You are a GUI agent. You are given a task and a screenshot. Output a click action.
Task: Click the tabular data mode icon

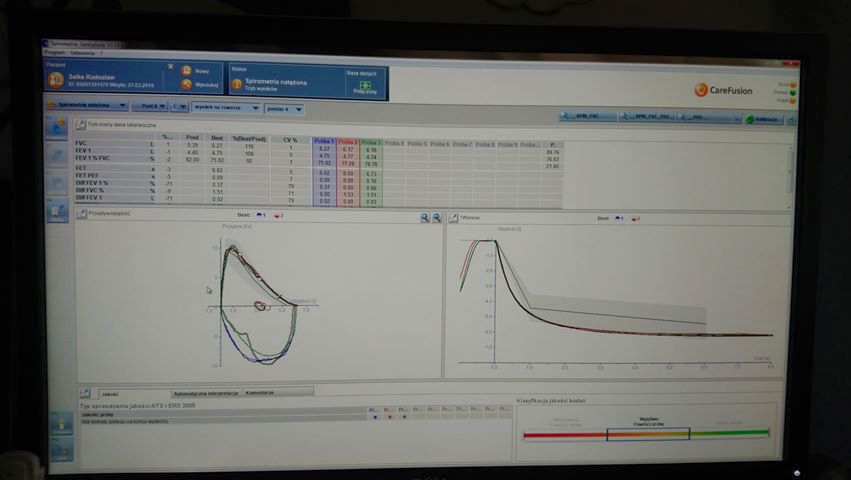[x=81, y=125]
